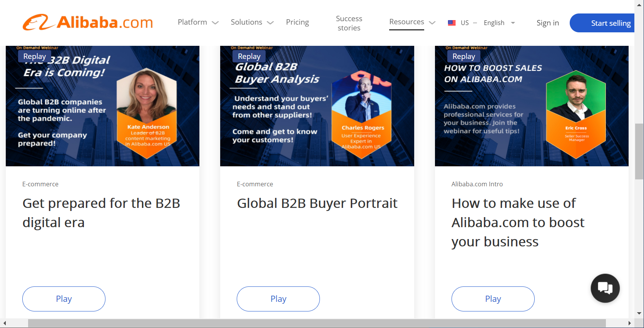Viewport: 644px width, 328px height.
Task: Open 'Global B2B Buyer Portrait' title
Action: (317, 203)
